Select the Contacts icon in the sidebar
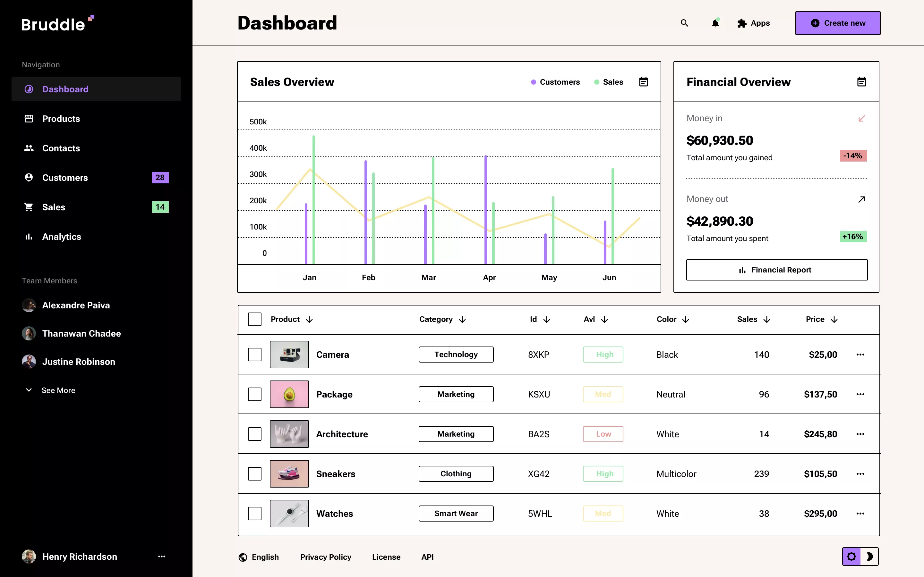 coord(29,148)
